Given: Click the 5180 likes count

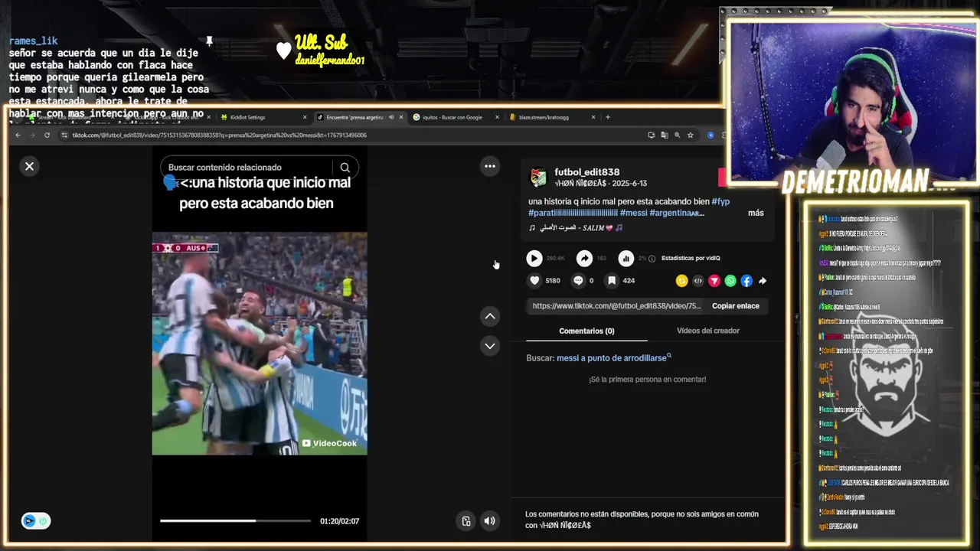Looking at the screenshot, I should click(x=553, y=281).
